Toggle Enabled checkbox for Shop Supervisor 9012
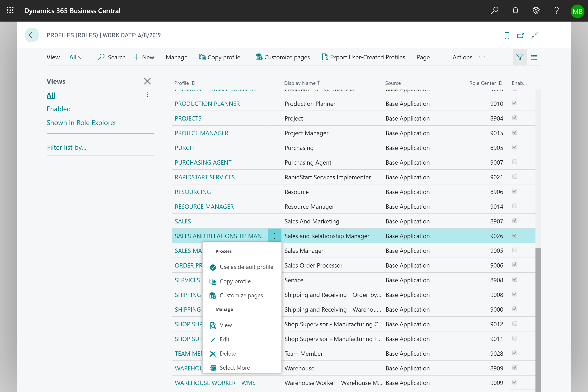588x392 pixels. [514, 324]
